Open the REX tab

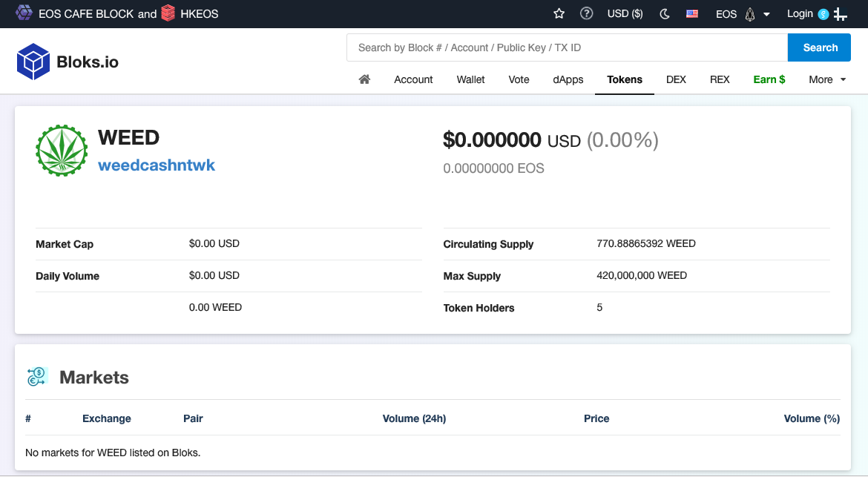[720, 79]
